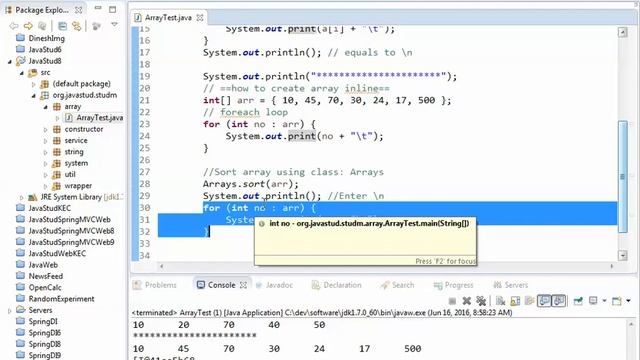Open the Servers tab
The height and width of the screenshot is (360, 640).
pyautogui.click(x=511, y=285)
